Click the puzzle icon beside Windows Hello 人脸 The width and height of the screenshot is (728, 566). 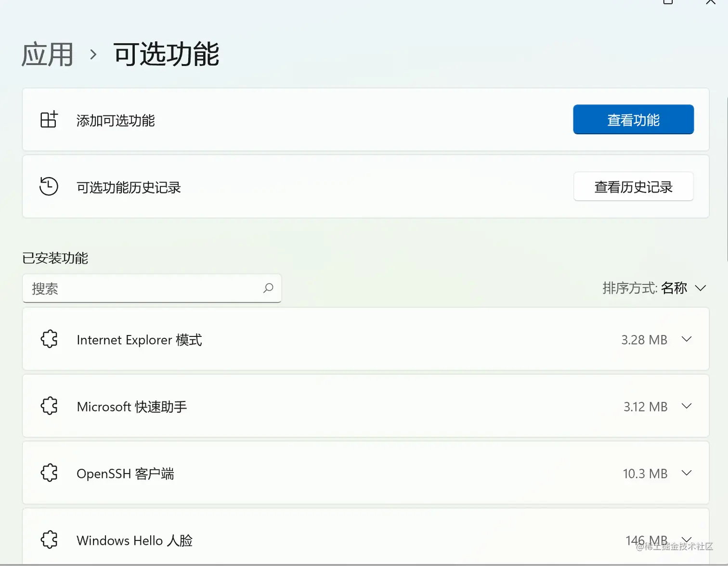(x=49, y=540)
